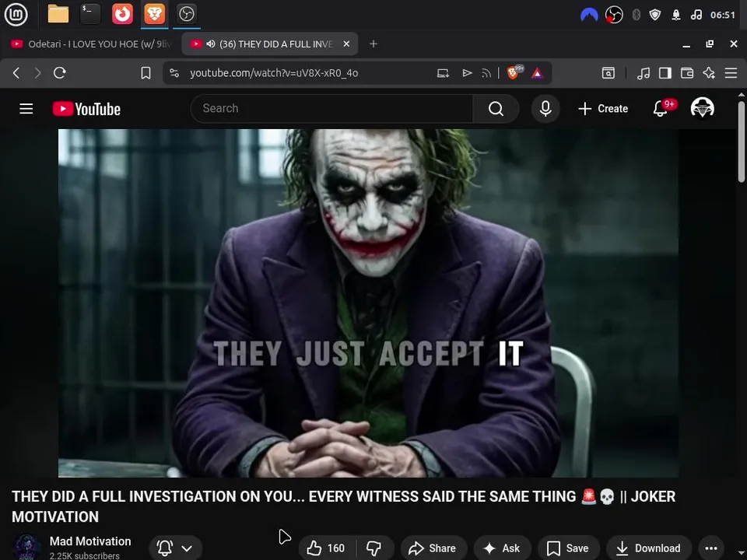Mute the tab via speaker icon

211,44
